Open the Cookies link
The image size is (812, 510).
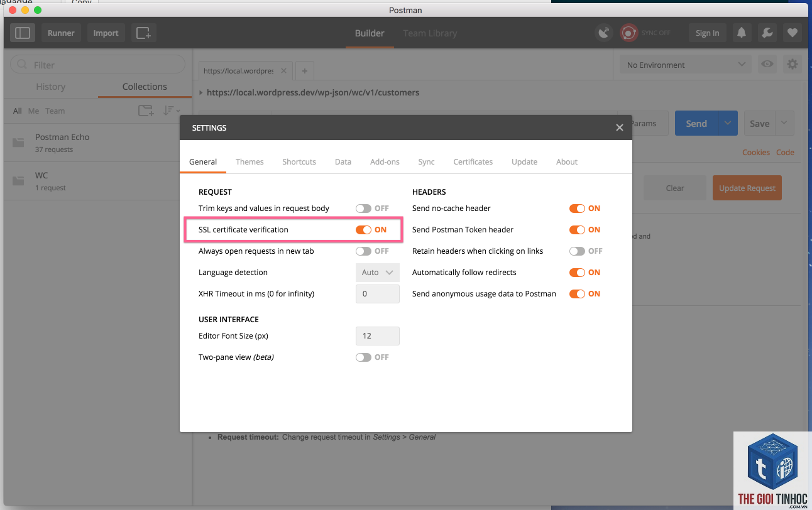point(756,152)
